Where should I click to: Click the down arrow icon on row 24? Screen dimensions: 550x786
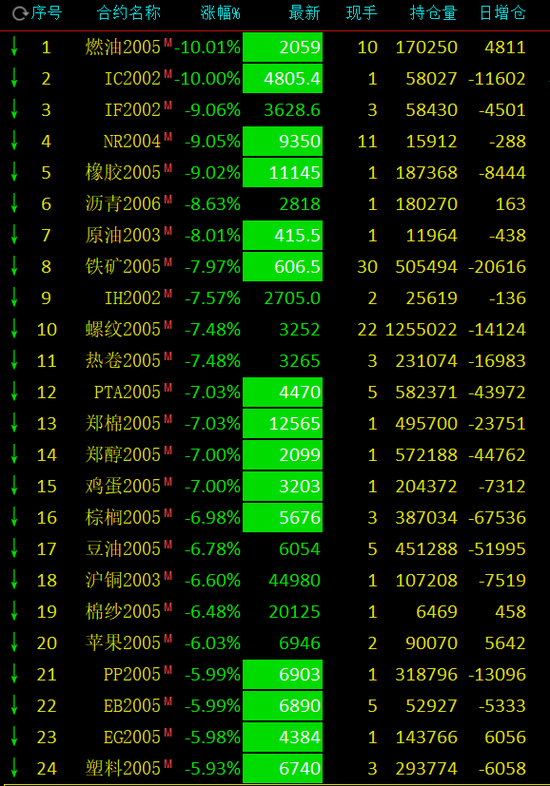pos(14,768)
